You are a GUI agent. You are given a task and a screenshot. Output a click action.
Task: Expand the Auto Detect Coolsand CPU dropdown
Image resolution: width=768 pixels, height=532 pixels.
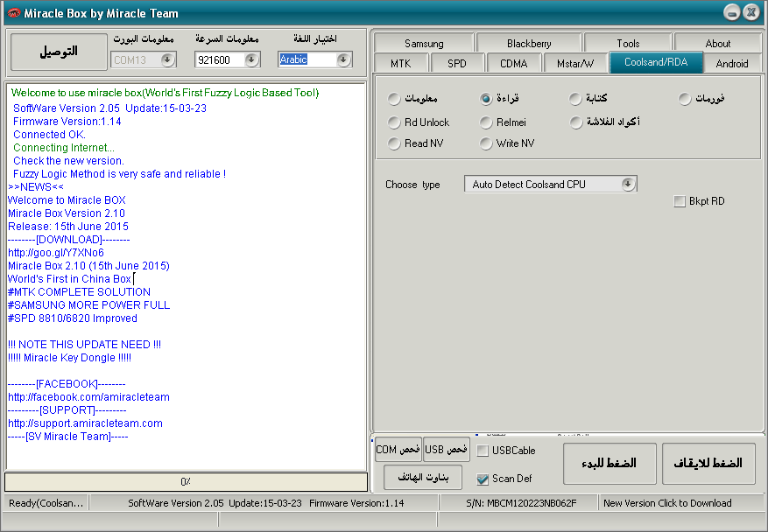628,184
